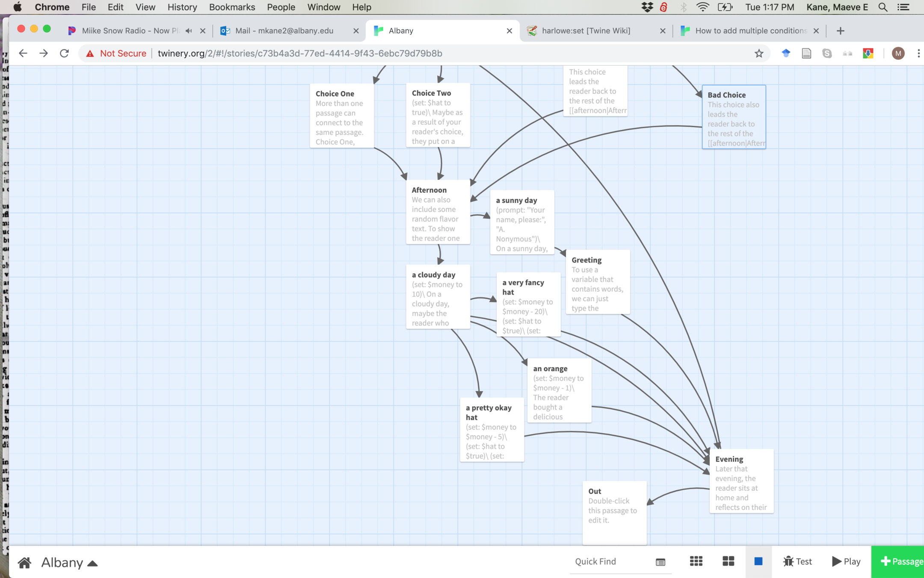Screen dimensions: 924x578
Task: Show passages as medium grid
Action: click(728, 561)
